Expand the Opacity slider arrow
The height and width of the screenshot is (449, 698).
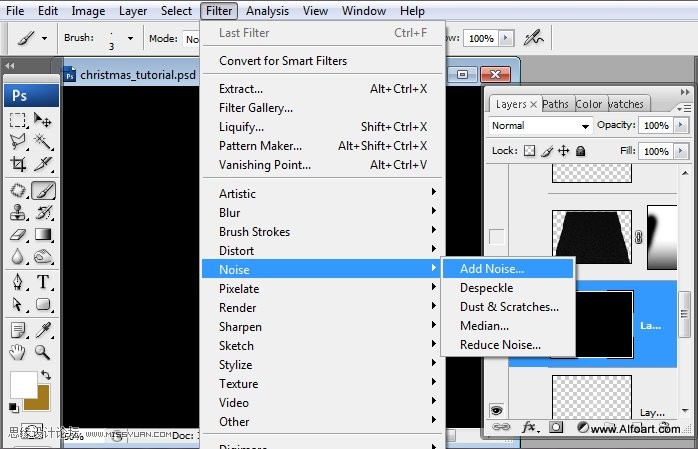coord(680,126)
